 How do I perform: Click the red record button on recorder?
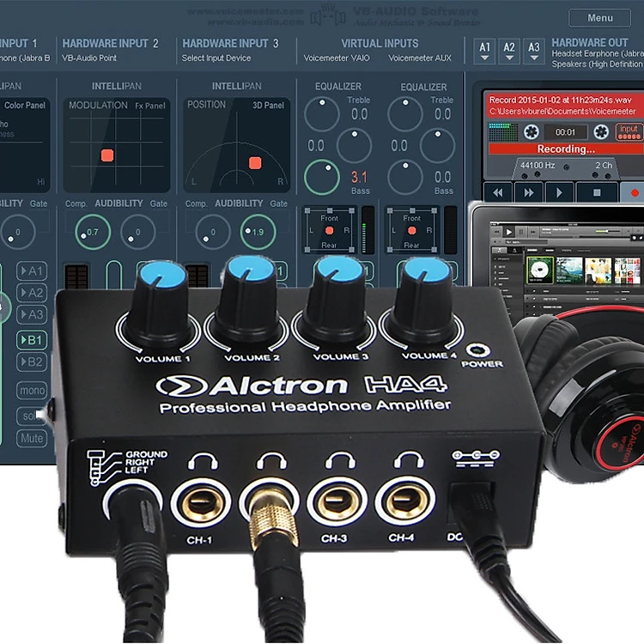(634, 192)
